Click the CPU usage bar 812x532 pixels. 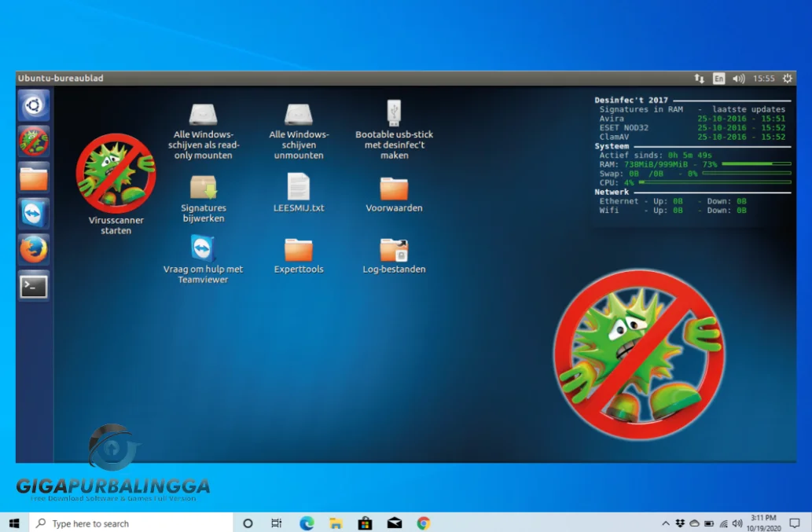point(715,182)
